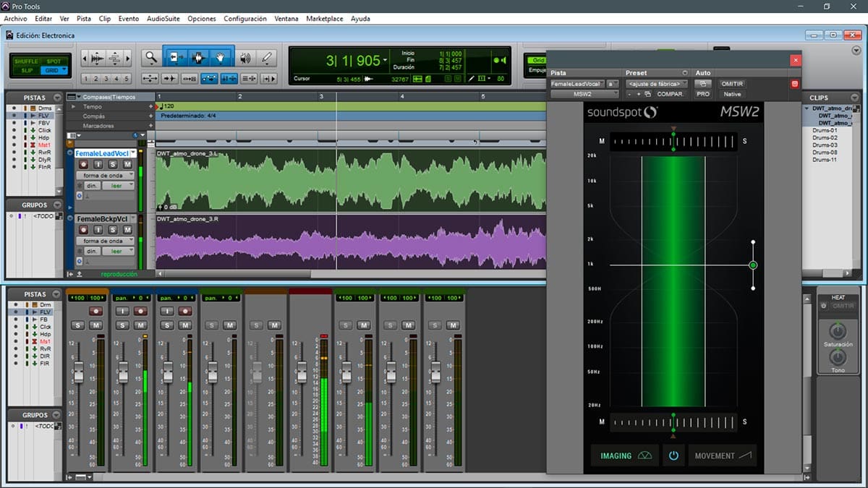This screenshot has width=868, height=488.
Task: Solo the first mixer channel strip
Action: coord(78,325)
